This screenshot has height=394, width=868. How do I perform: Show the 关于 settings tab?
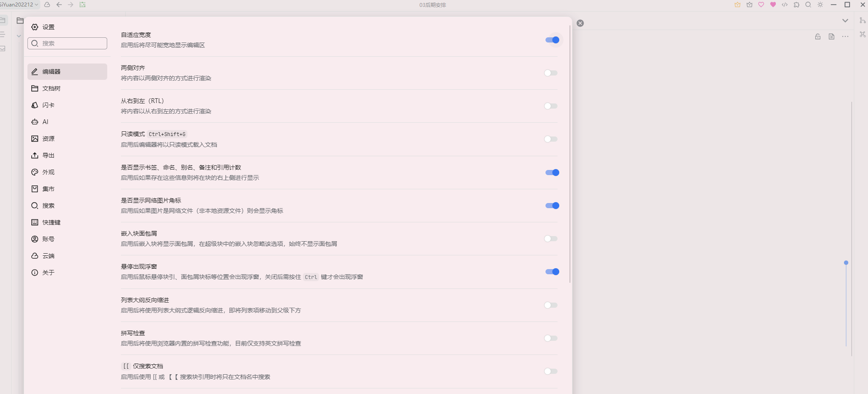pos(67,273)
